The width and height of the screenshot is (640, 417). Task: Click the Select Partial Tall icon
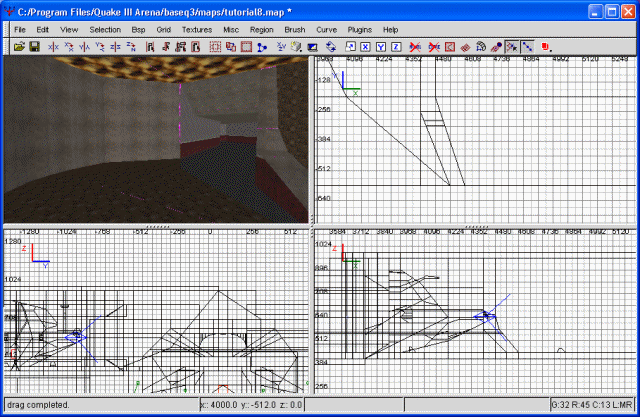click(x=180, y=47)
